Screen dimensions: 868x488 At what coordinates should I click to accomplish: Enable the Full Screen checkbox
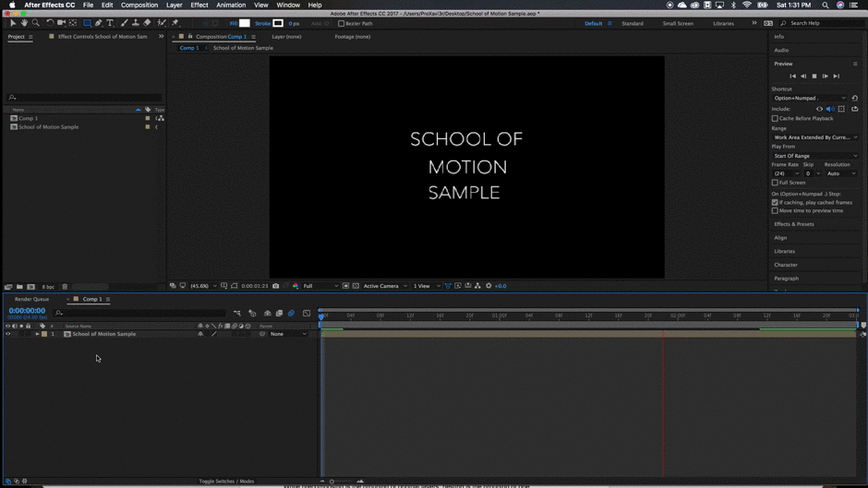pos(775,183)
